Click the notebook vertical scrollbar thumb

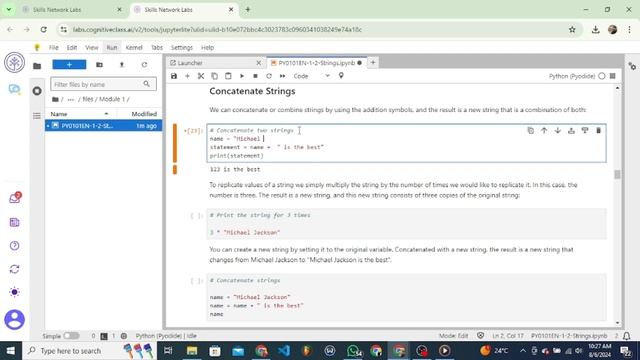click(x=617, y=174)
